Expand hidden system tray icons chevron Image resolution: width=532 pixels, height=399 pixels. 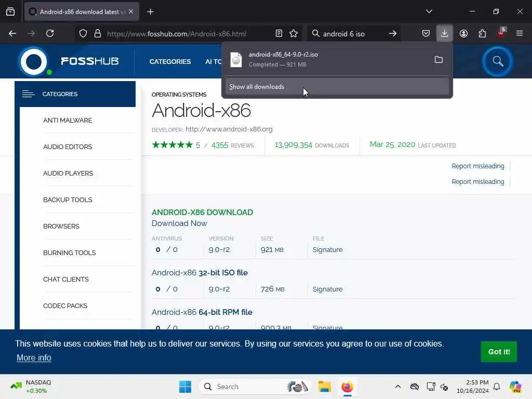[x=398, y=387]
